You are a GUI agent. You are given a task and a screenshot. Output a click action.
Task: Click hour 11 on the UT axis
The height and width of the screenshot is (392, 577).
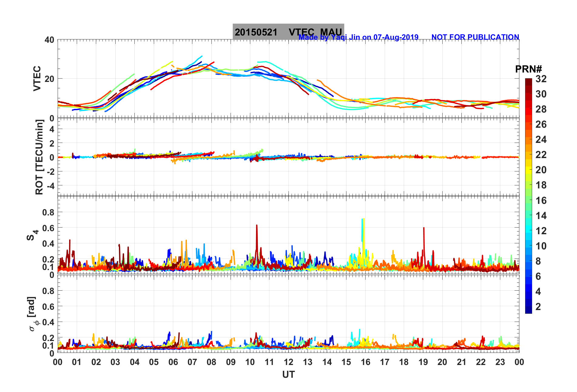coord(269,362)
